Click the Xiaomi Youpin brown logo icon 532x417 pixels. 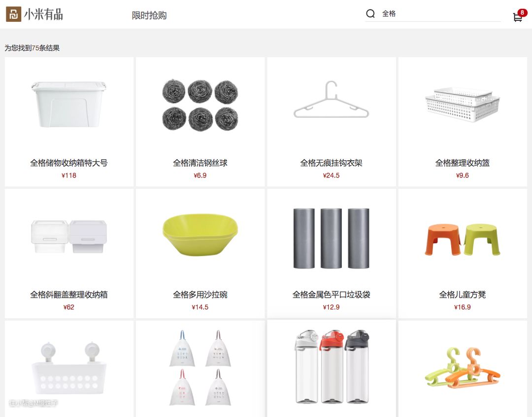pyautogui.click(x=14, y=14)
